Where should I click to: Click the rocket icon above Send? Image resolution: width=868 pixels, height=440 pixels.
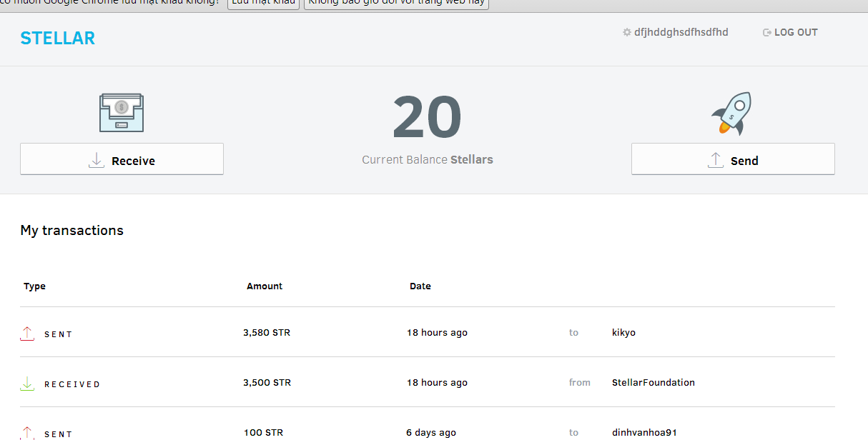731,113
